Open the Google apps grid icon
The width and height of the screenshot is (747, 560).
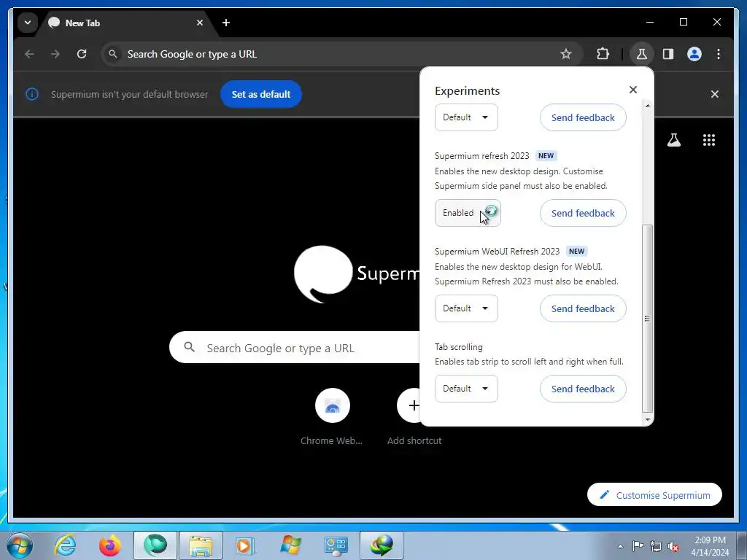click(709, 139)
